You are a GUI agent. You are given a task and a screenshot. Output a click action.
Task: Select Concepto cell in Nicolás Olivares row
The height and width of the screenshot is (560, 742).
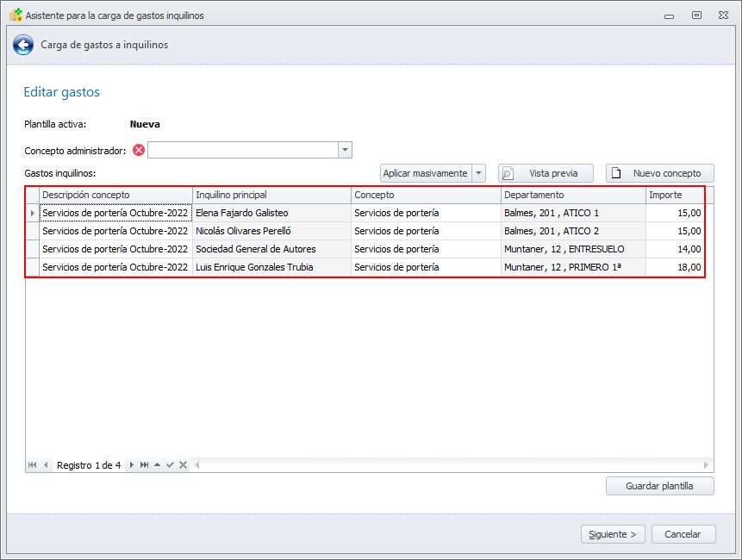point(426,231)
